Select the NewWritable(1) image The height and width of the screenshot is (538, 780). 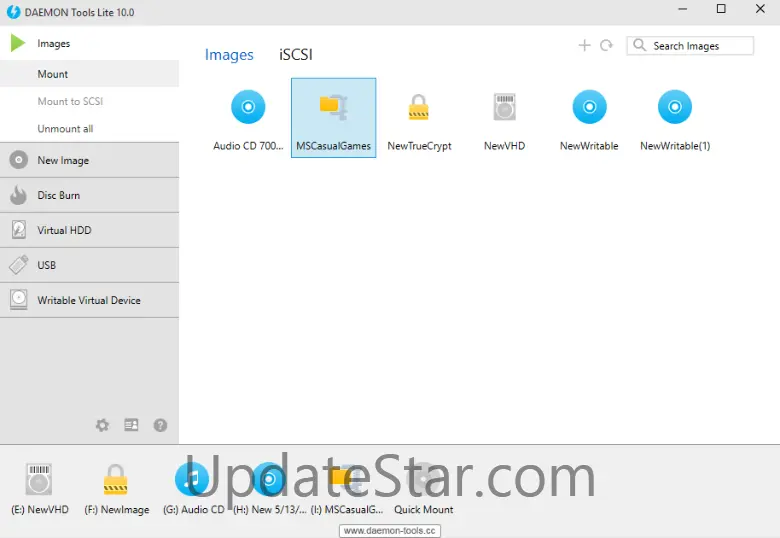(x=675, y=119)
